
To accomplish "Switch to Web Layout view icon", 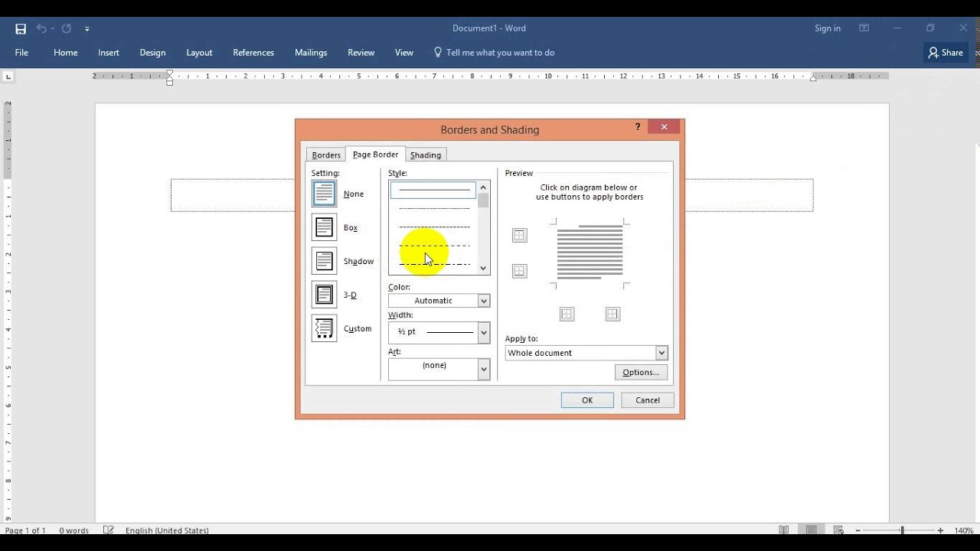I will 839,530.
